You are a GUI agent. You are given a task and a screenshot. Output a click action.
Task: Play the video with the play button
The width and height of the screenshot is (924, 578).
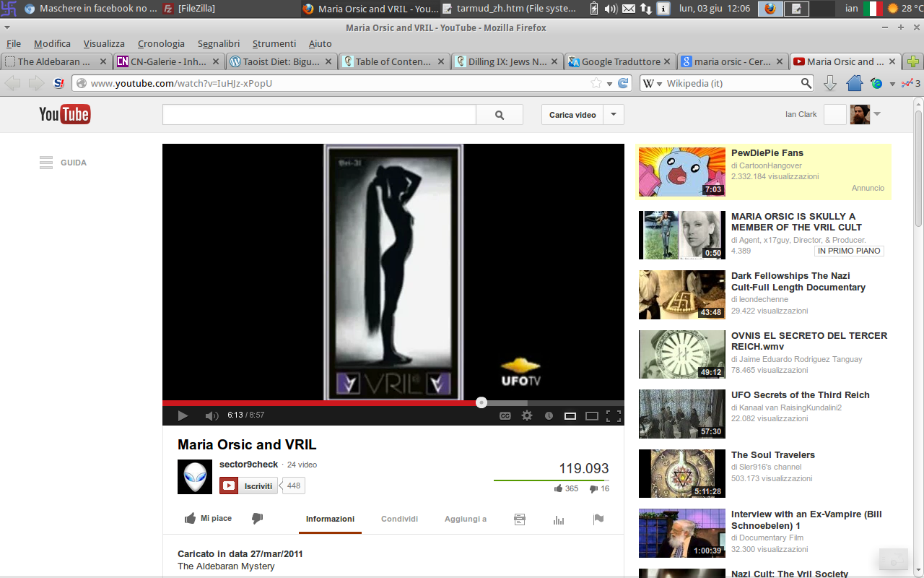(x=183, y=415)
